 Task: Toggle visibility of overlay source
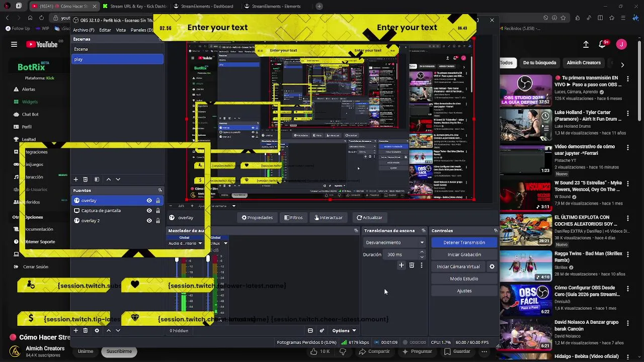149,201
